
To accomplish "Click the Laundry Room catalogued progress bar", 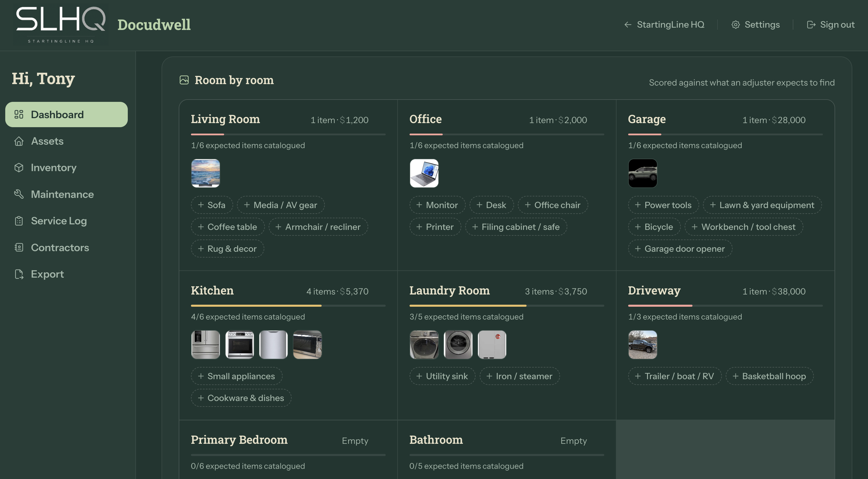I will point(507,306).
